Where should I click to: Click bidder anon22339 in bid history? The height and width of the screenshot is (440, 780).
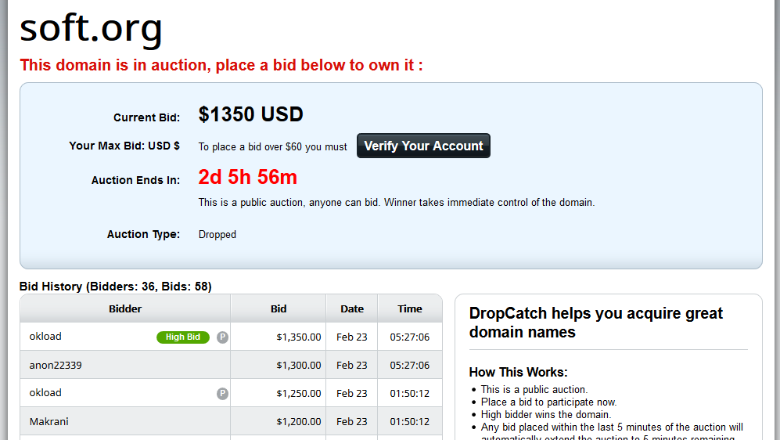click(55, 365)
